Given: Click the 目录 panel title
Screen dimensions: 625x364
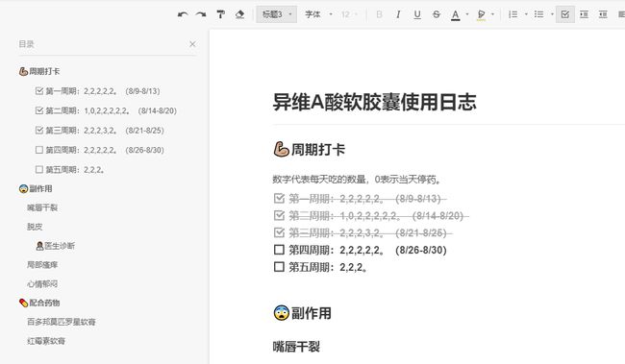Looking at the screenshot, I should [x=26, y=44].
